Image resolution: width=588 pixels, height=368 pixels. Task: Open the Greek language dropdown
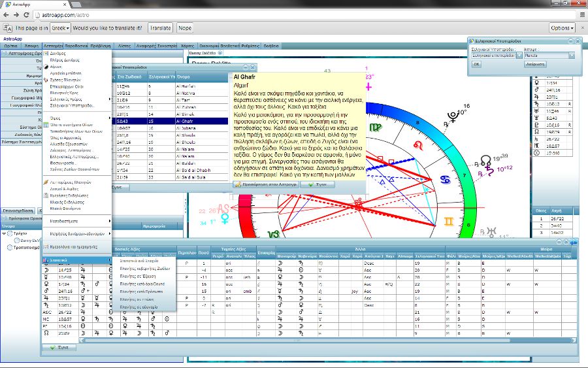tap(61, 28)
